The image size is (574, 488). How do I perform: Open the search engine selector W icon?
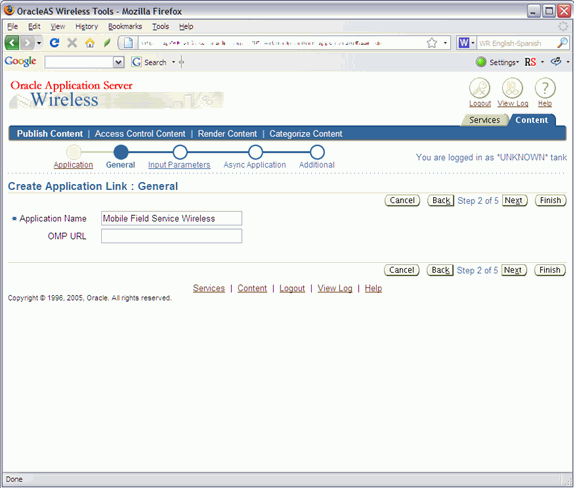(x=464, y=43)
